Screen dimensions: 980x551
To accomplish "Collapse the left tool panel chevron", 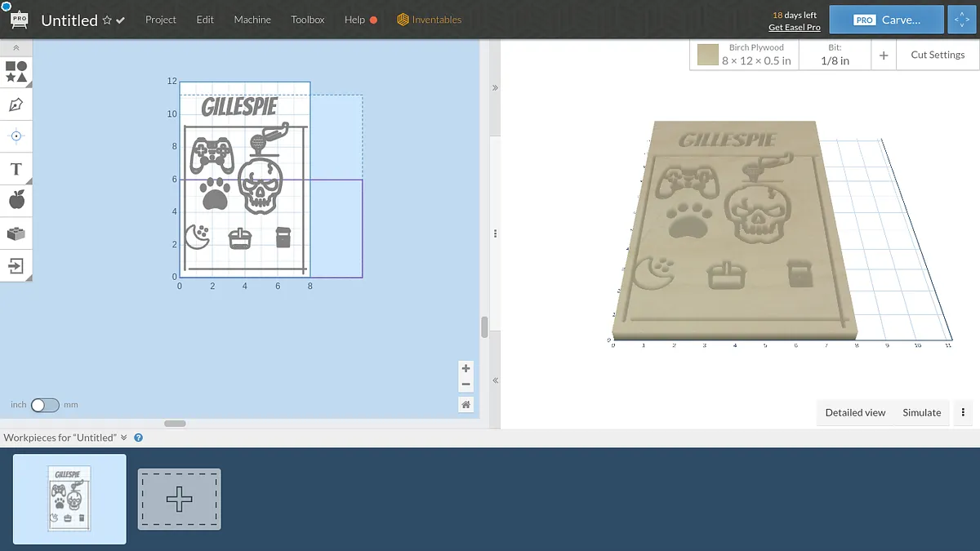I will tap(16, 48).
